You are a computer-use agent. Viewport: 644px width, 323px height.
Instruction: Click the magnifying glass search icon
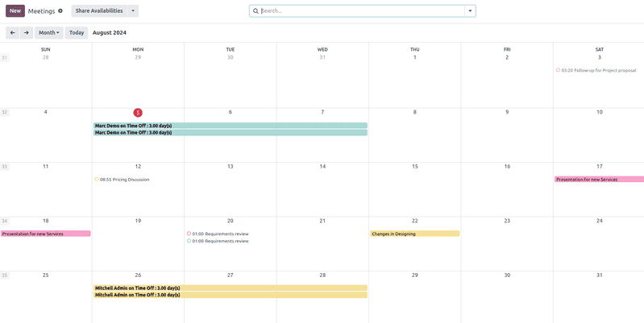(x=256, y=11)
